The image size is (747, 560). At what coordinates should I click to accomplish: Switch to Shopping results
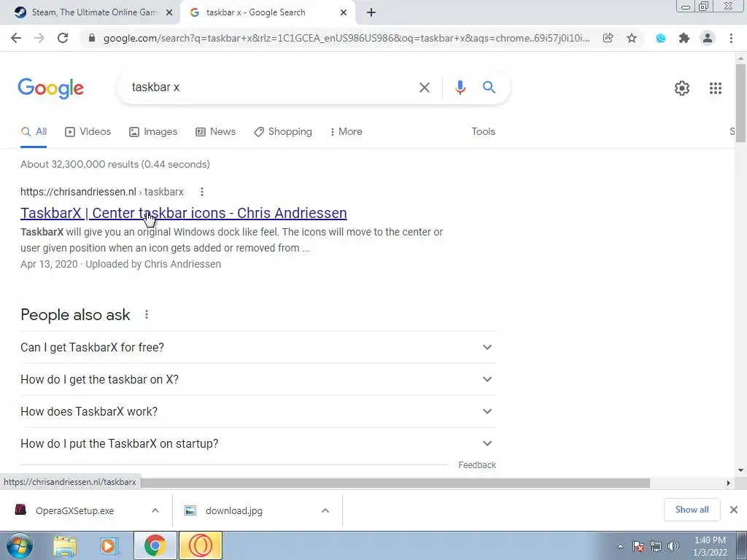click(283, 132)
